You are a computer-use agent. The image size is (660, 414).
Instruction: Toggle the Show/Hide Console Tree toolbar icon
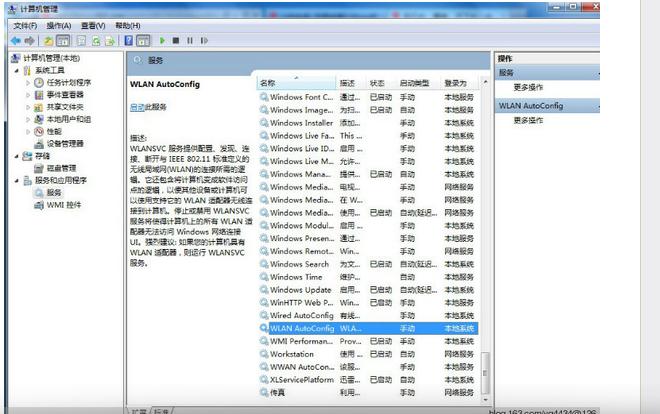pos(63,41)
